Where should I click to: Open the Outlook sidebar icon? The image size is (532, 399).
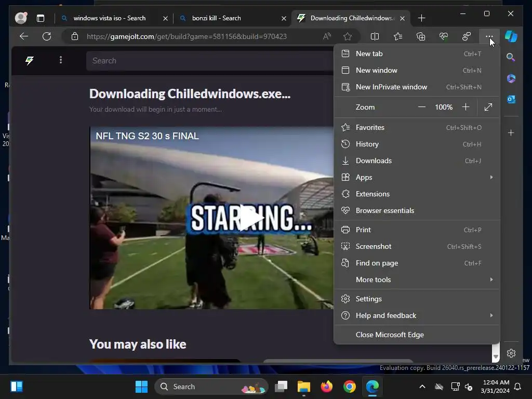pyautogui.click(x=511, y=99)
